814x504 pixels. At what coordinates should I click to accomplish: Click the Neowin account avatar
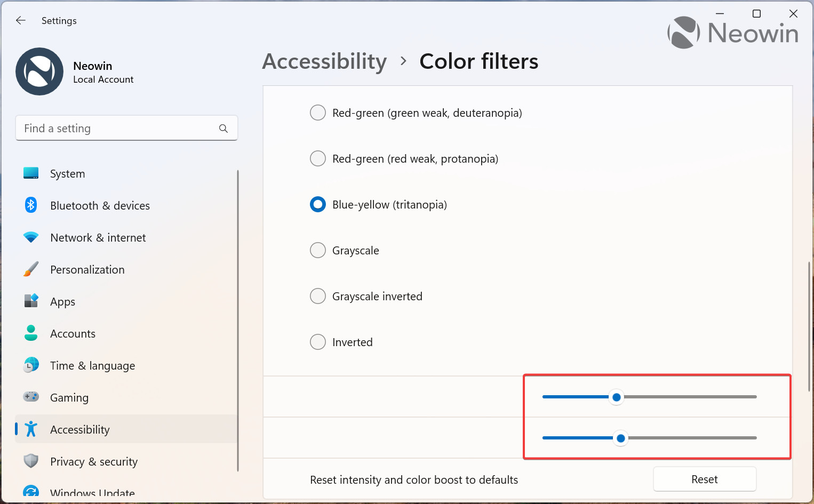39,71
